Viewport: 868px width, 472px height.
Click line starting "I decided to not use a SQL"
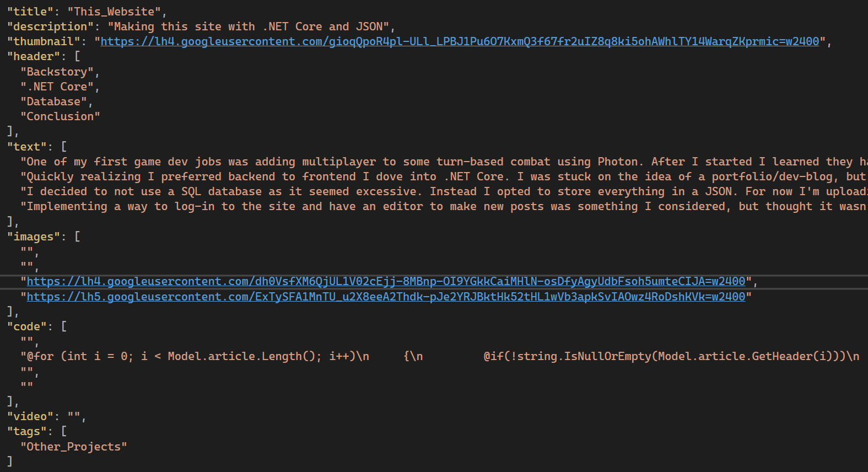tap(444, 191)
